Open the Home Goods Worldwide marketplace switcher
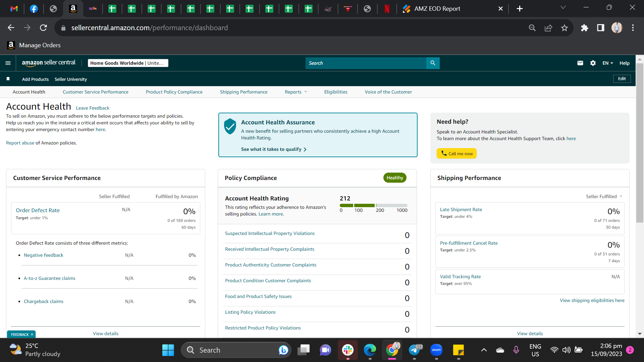The image size is (644, 362). [128, 63]
